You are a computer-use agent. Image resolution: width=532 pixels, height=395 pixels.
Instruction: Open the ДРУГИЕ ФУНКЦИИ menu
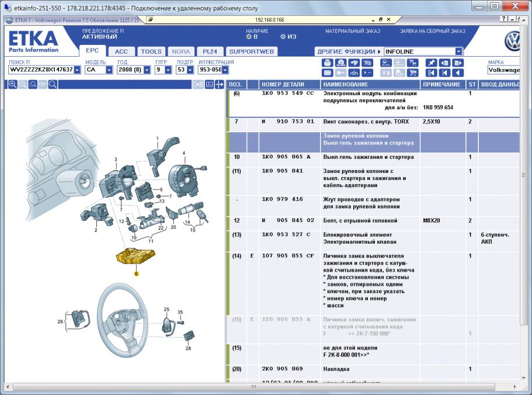click(349, 51)
